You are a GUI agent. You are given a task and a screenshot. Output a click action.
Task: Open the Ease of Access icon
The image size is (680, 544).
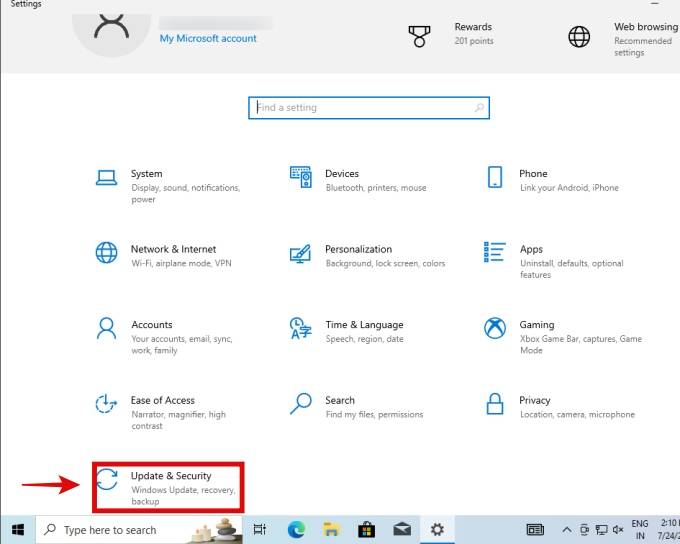pos(106,403)
